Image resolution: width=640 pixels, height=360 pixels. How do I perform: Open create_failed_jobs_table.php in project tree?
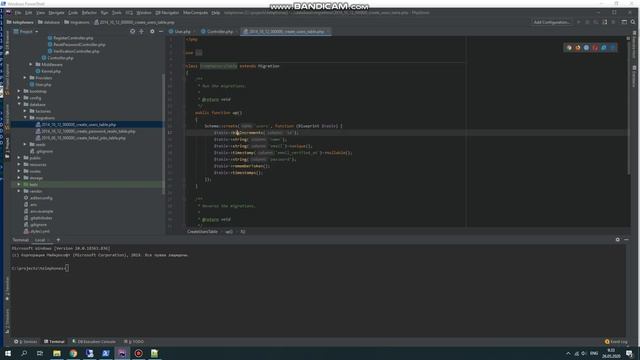tap(80, 138)
